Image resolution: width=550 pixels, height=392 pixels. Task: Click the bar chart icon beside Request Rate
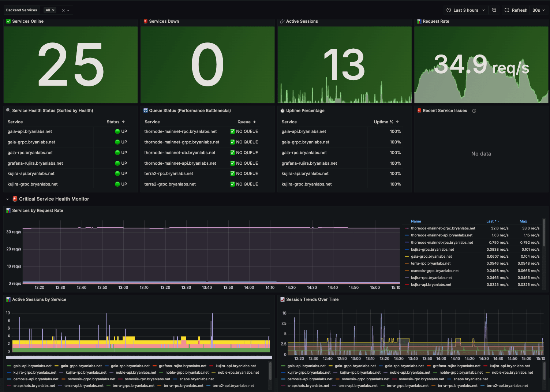pyautogui.click(x=419, y=21)
